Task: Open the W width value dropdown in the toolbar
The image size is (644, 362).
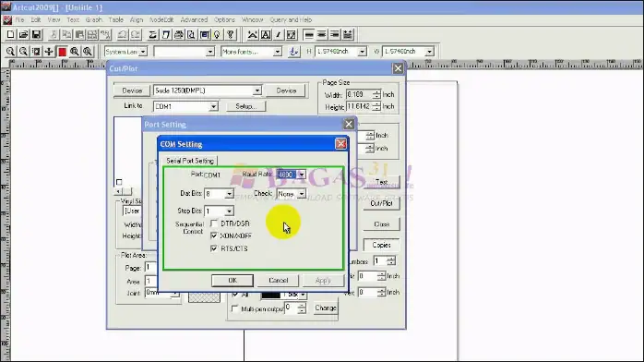Action: point(429,52)
